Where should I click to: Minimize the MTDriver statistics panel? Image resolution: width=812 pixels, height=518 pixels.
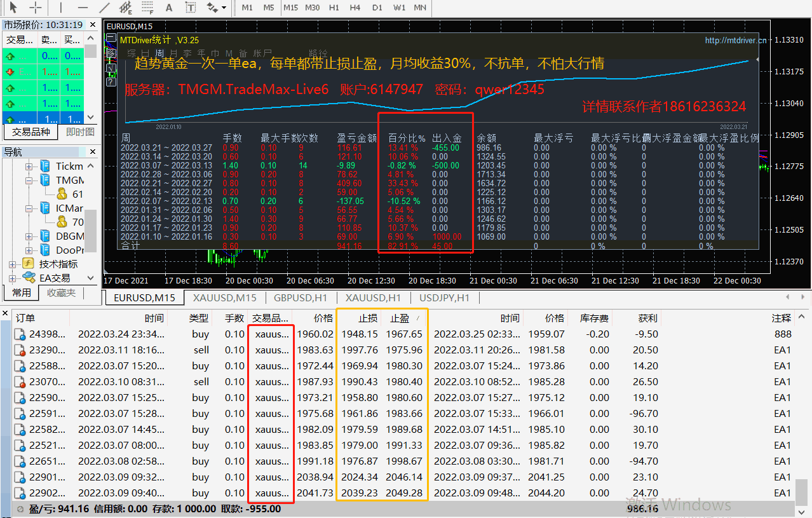[111, 39]
